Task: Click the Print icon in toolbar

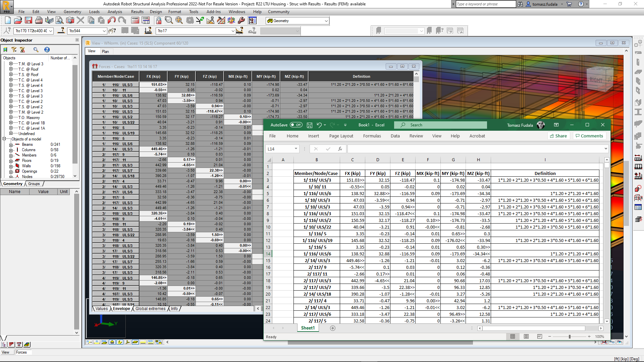Action: [x=39, y=20]
